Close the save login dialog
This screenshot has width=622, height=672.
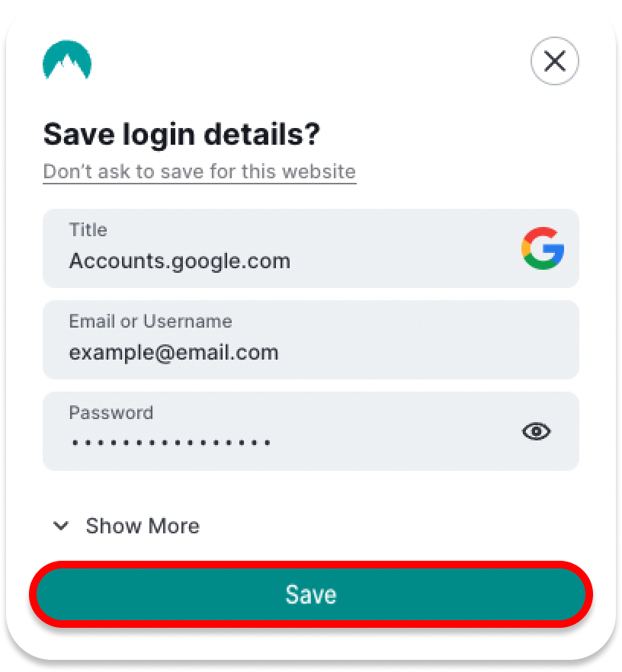pos(554,61)
